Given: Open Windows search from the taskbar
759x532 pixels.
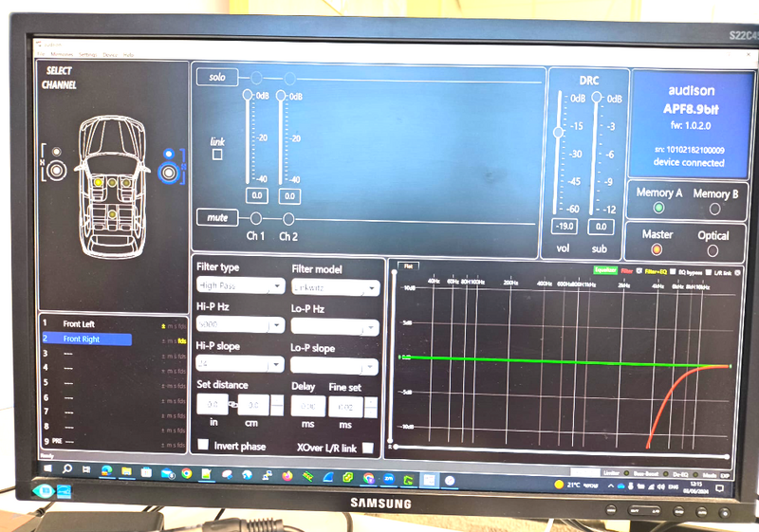Looking at the screenshot, I should point(67,468).
